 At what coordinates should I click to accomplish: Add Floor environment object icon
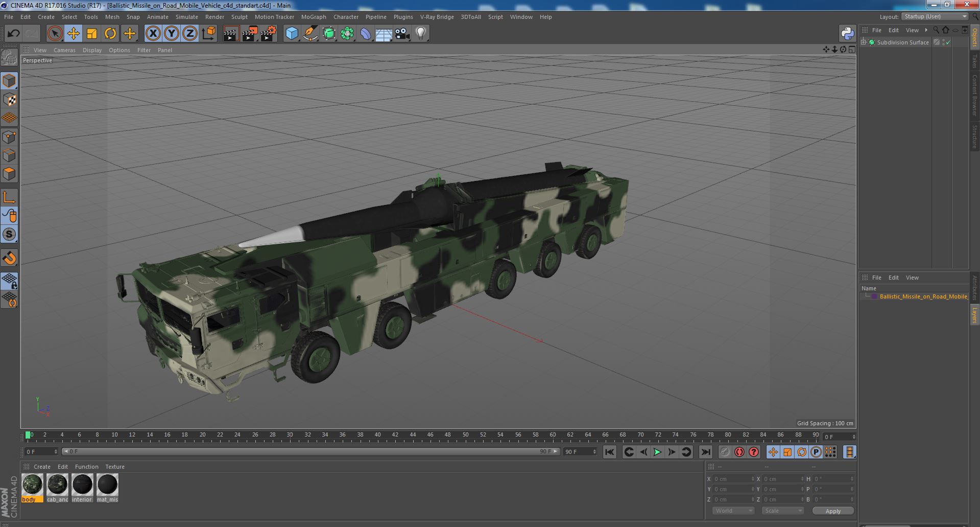pyautogui.click(x=384, y=34)
